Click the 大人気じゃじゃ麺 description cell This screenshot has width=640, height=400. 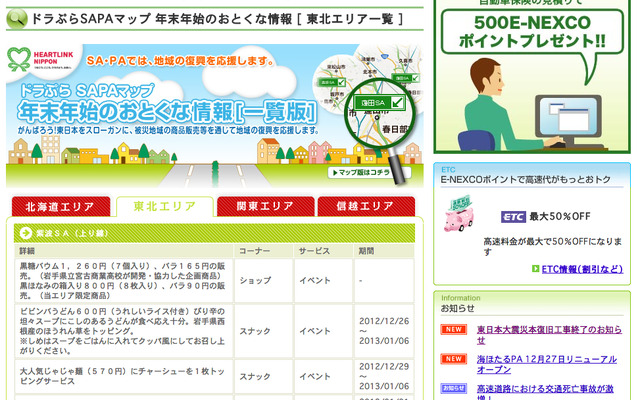click(124, 376)
